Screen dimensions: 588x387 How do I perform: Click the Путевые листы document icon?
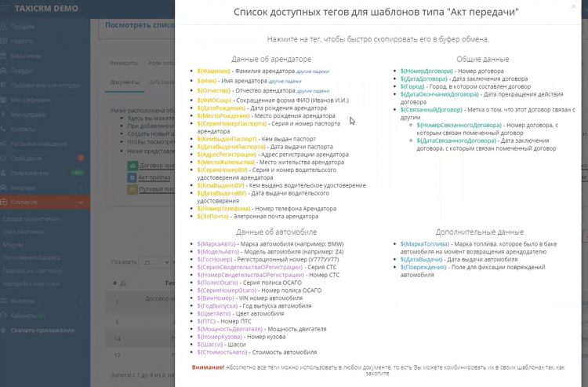point(131,189)
